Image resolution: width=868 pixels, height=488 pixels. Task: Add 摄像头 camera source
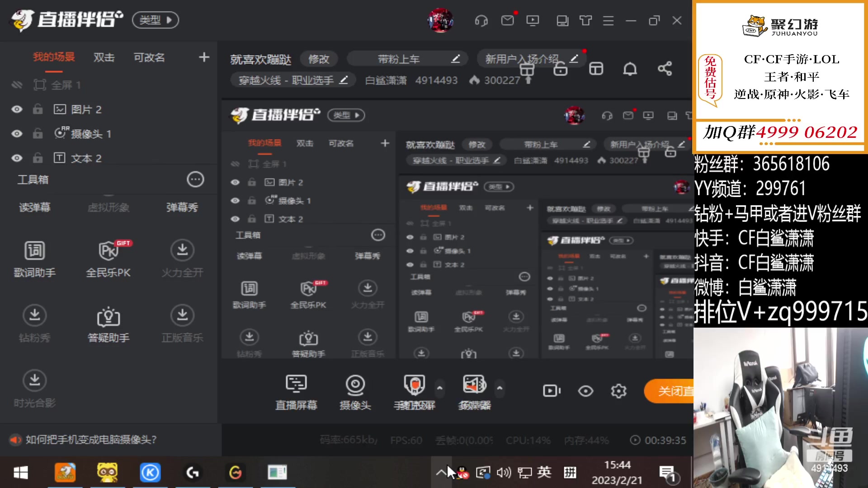tap(355, 392)
